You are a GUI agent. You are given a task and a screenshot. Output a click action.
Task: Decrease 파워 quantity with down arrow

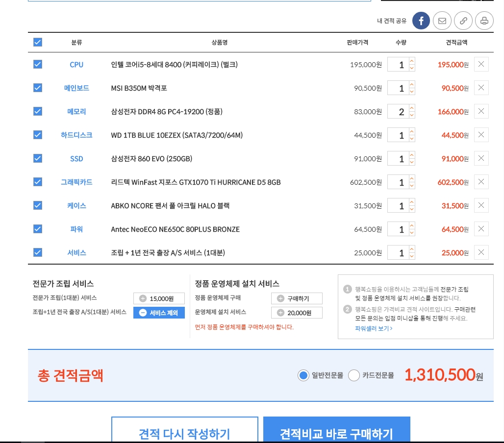[412, 232]
